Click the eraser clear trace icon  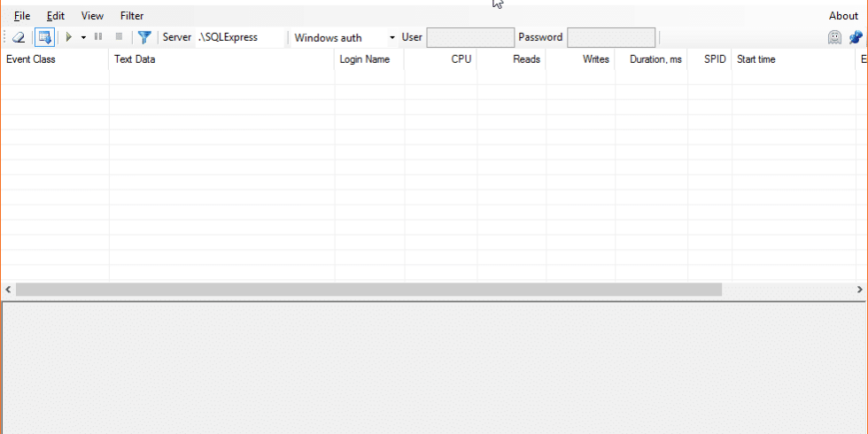(18, 37)
